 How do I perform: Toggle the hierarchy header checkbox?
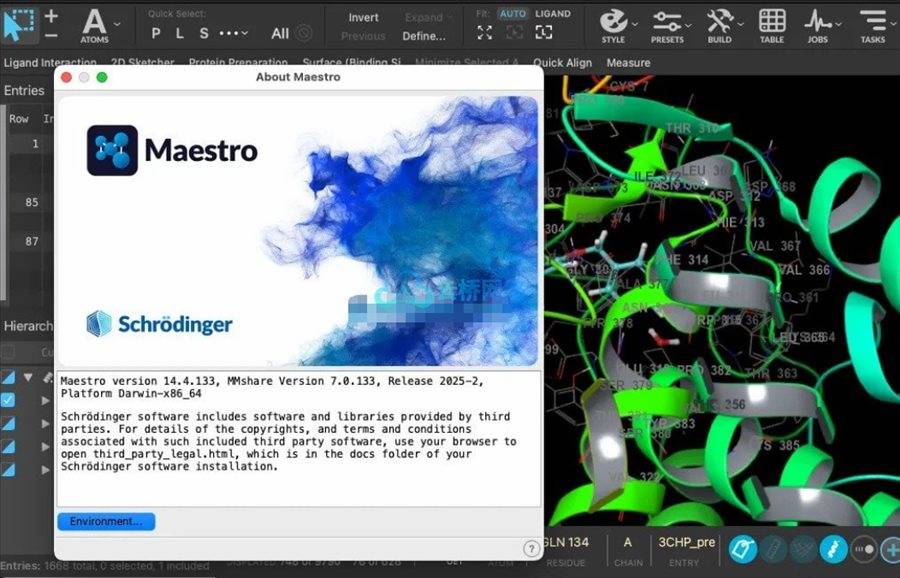(x=7, y=351)
